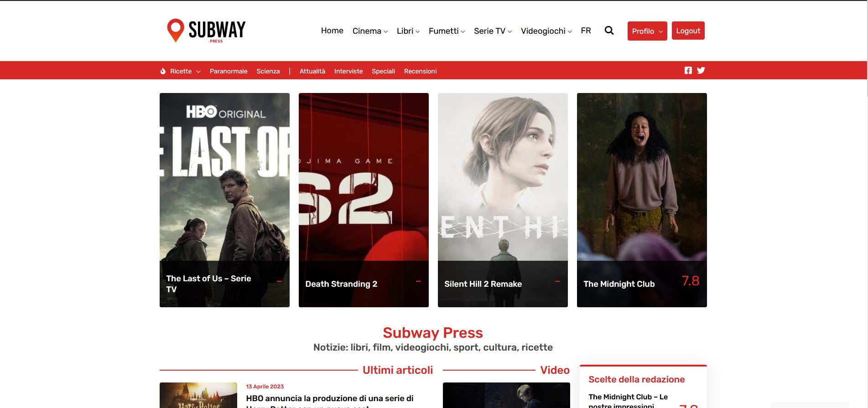
Task: Click the Logout button
Action: pyautogui.click(x=688, y=31)
